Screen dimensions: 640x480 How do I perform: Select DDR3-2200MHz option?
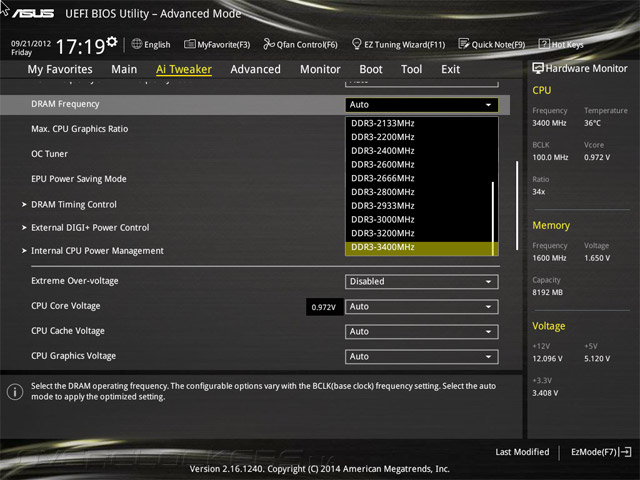click(420, 137)
